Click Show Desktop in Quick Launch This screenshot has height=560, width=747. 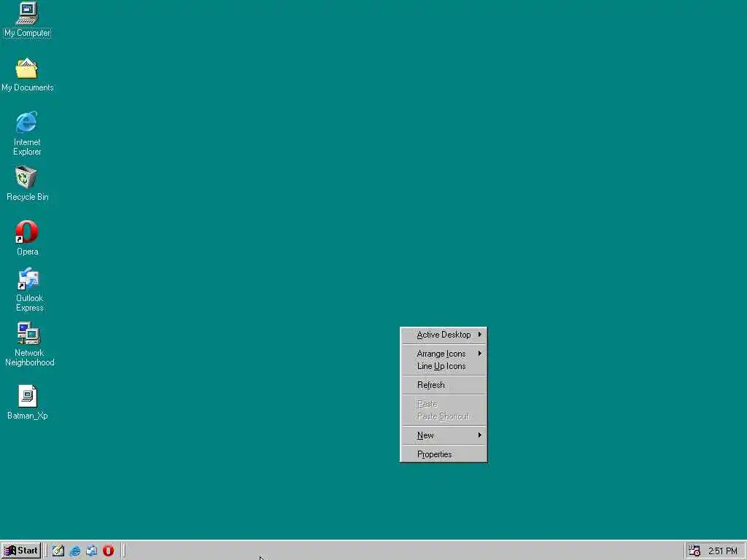point(58,551)
